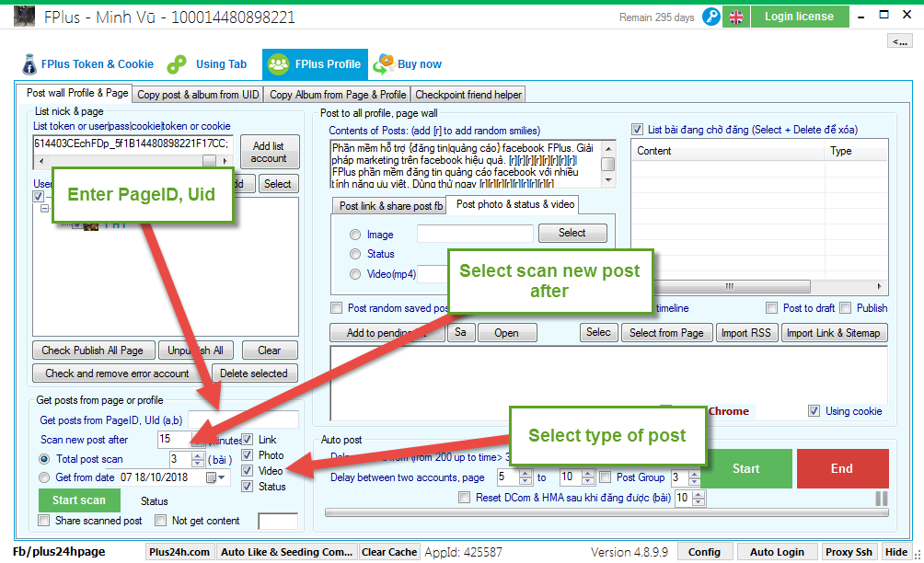Click the Image file path input field
The image size is (924, 563).
click(x=475, y=234)
